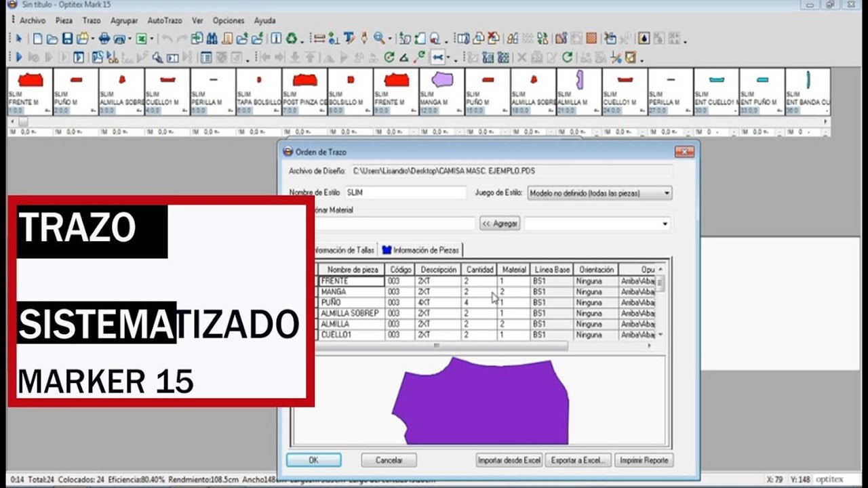Screen dimensions: 868x488
Task: Click the Print icon in toolbar
Action: tap(104, 39)
